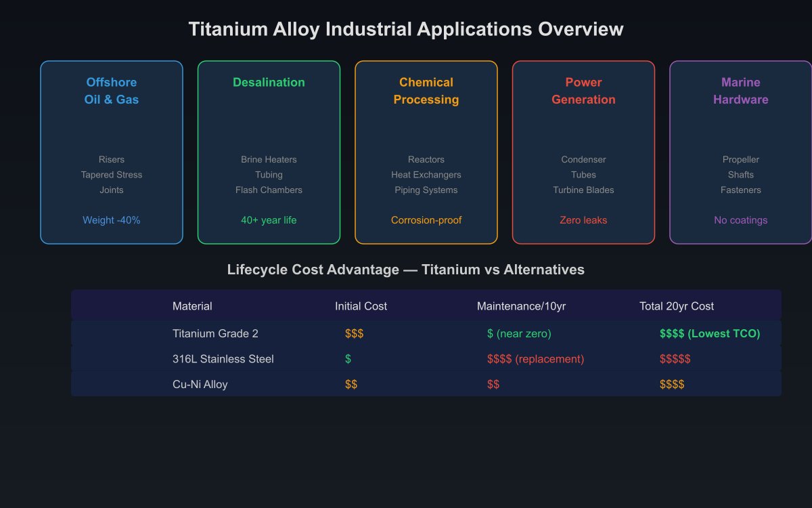Click the 'Initial Cost' column header

(x=361, y=306)
